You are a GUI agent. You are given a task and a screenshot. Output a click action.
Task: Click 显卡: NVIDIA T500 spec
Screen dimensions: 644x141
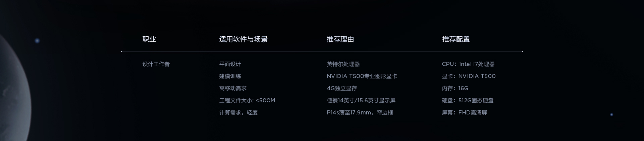(469, 76)
